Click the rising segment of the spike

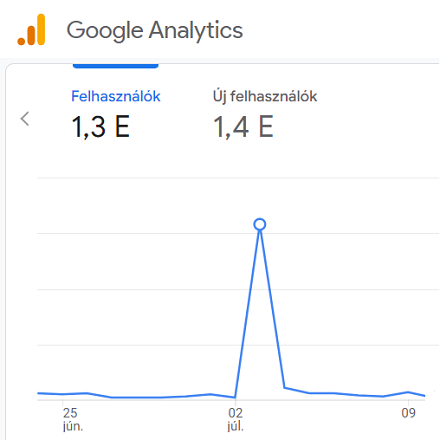pyautogui.click(x=247, y=313)
